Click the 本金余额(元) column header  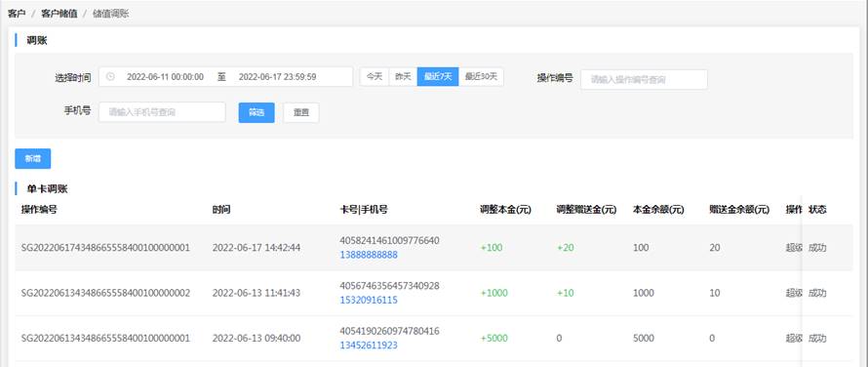(x=658, y=210)
